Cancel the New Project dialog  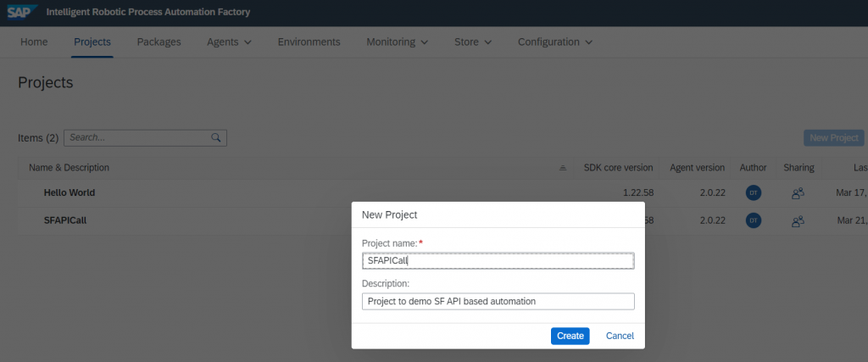tap(620, 336)
